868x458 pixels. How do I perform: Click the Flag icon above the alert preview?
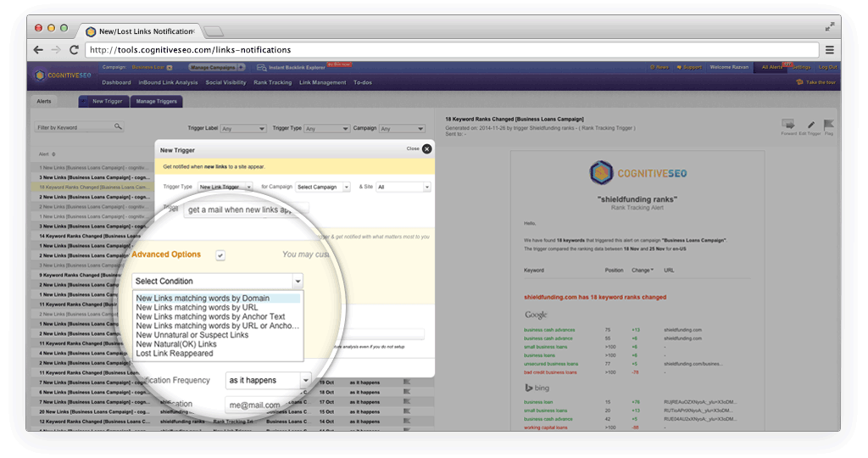pos(829,125)
